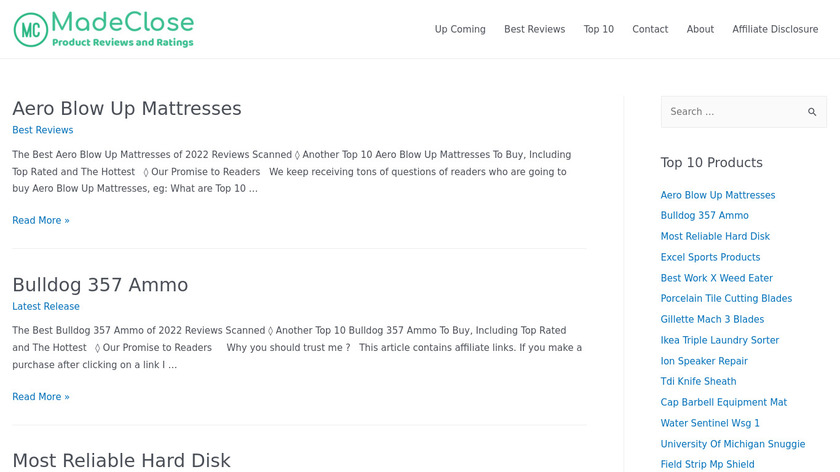View the Affiliate Disclosure page
Viewport: 840px width, 472px height.
coord(775,30)
